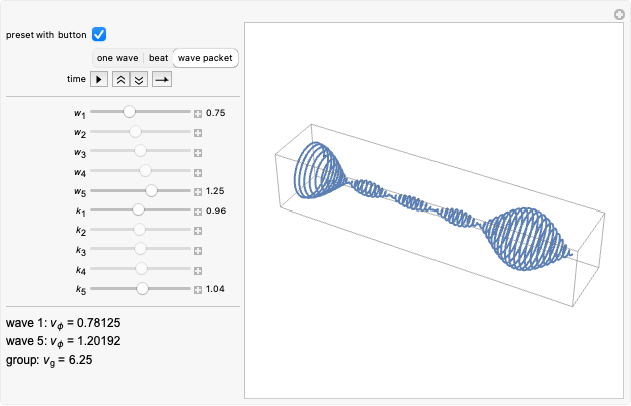The width and height of the screenshot is (631, 406).
Task: Click the k3 slider plus icon
Action: [198, 249]
